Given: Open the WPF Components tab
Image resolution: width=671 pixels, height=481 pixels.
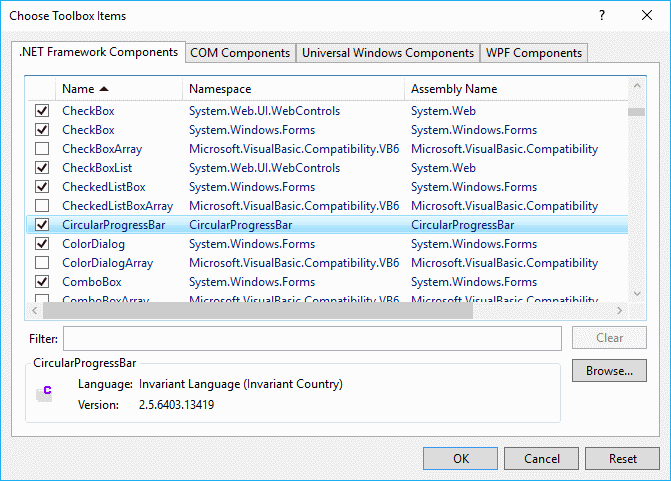Looking at the screenshot, I should click(x=533, y=53).
